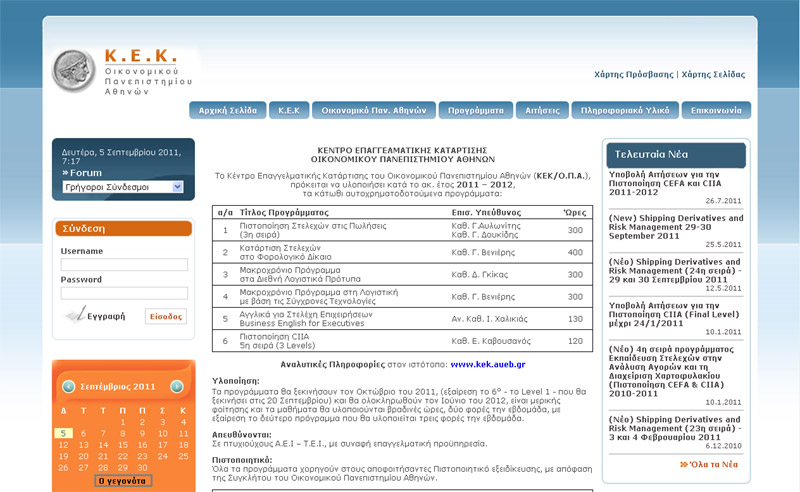Click the arrow icon before Forum
Image resolution: width=800 pixels, height=492 pixels.
click(x=66, y=173)
